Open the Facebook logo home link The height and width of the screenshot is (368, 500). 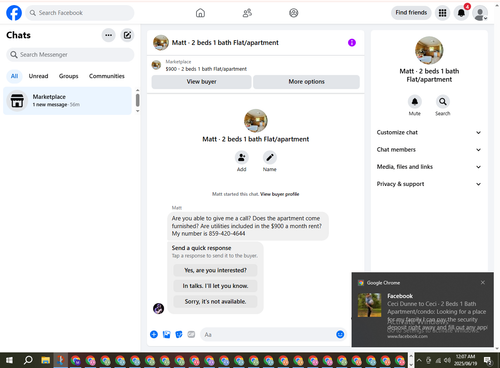[x=14, y=13]
